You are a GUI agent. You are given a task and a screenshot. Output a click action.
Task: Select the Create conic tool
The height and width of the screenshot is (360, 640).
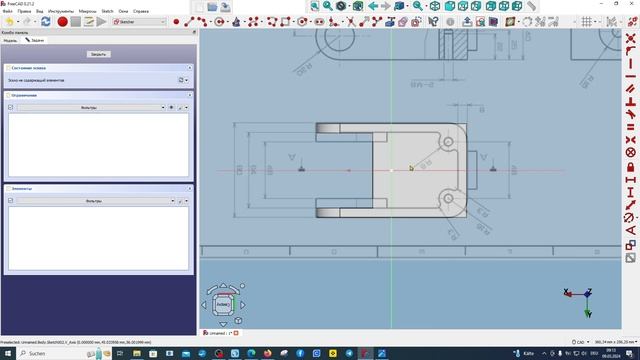[236, 22]
